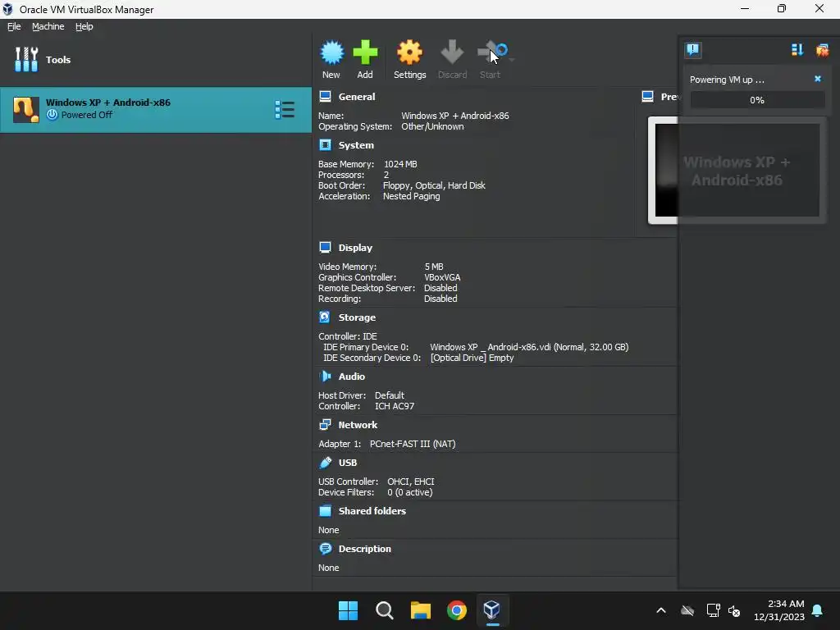
Task: Open the Shared folders heading link
Action: (x=372, y=510)
